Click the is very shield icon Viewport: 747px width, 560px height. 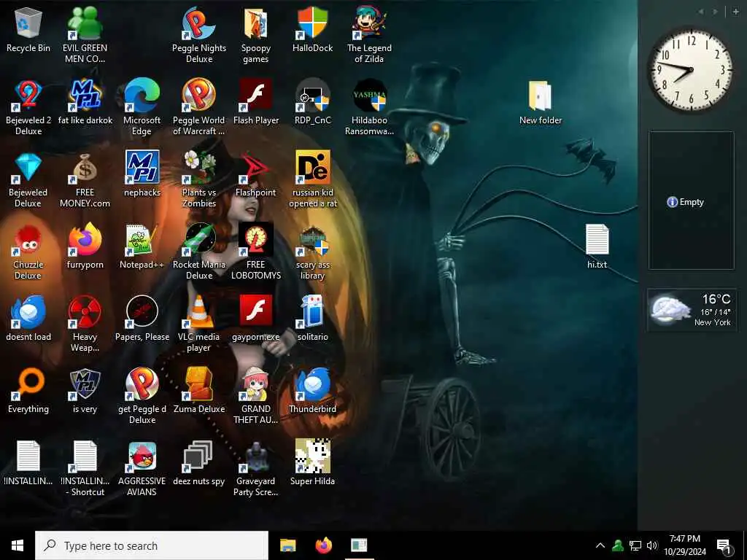[85, 392]
